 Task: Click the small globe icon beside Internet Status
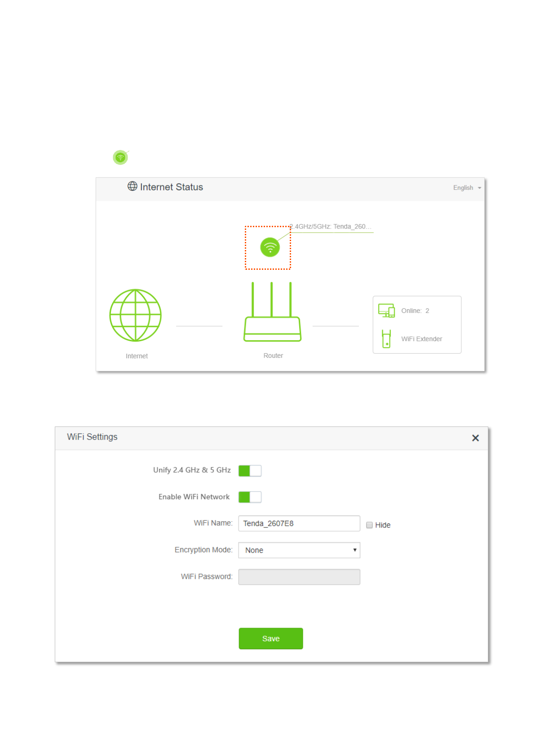(133, 186)
